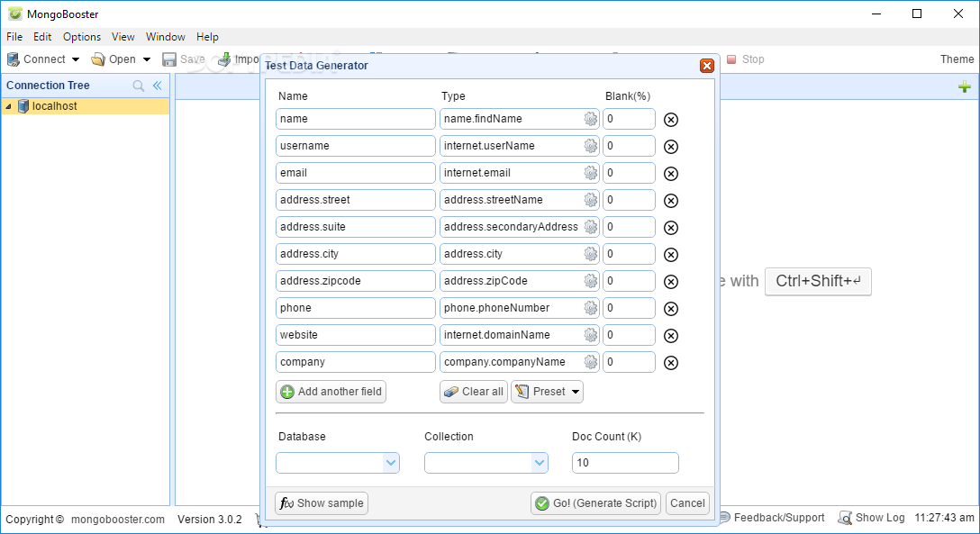The width and height of the screenshot is (980, 534).
Task: Collapse the localhost tree node
Action: pos(9,107)
